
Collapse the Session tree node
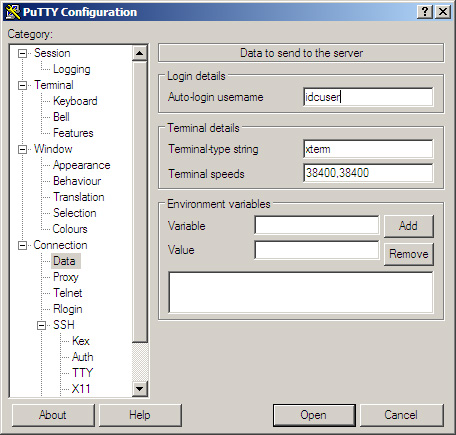pos(22,53)
